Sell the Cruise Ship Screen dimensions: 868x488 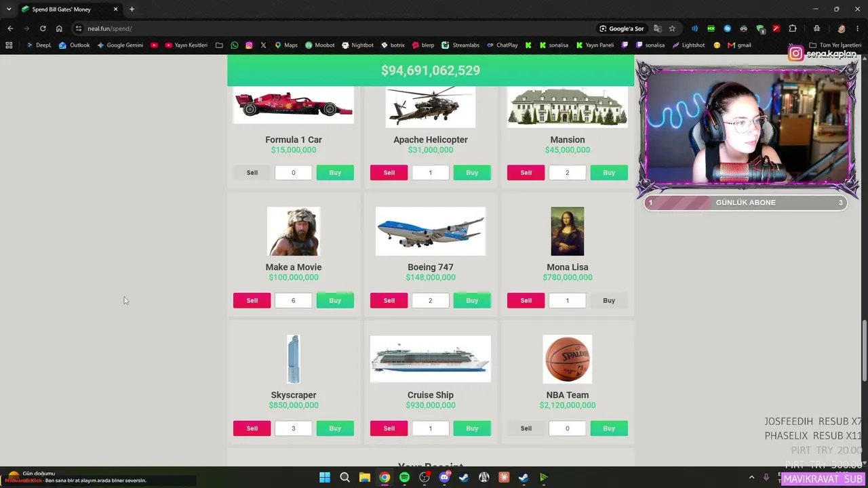389,428
